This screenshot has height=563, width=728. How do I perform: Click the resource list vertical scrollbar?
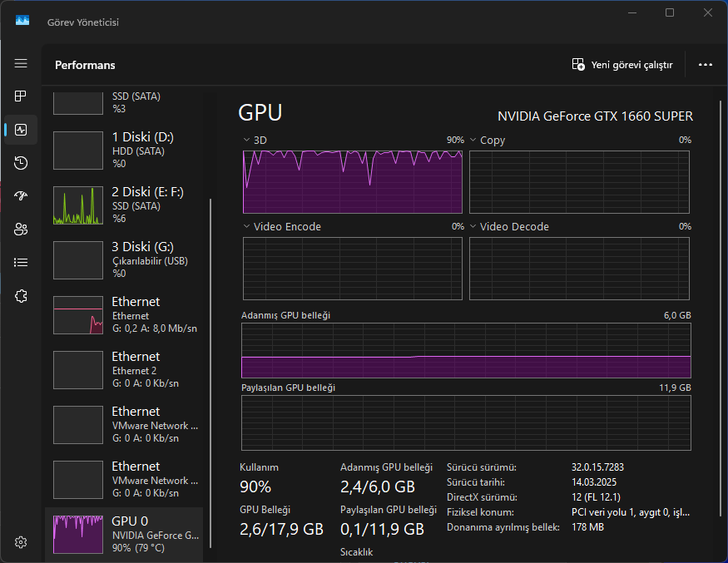tap(210, 374)
